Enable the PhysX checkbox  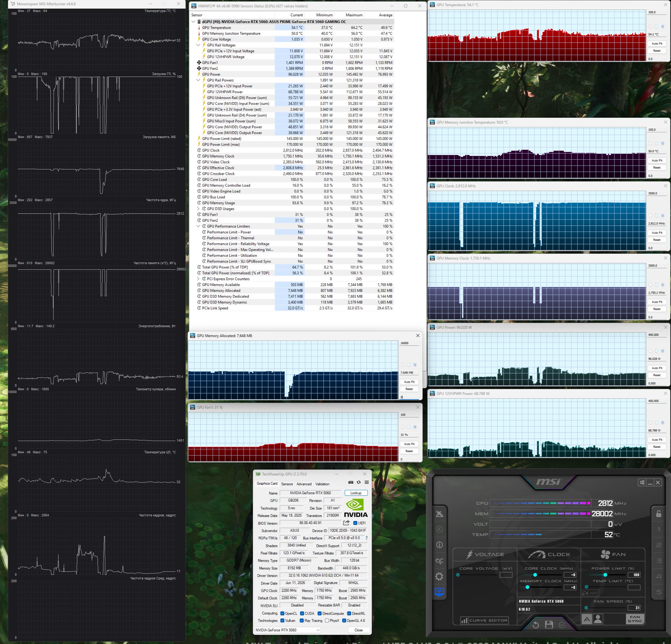click(x=327, y=620)
